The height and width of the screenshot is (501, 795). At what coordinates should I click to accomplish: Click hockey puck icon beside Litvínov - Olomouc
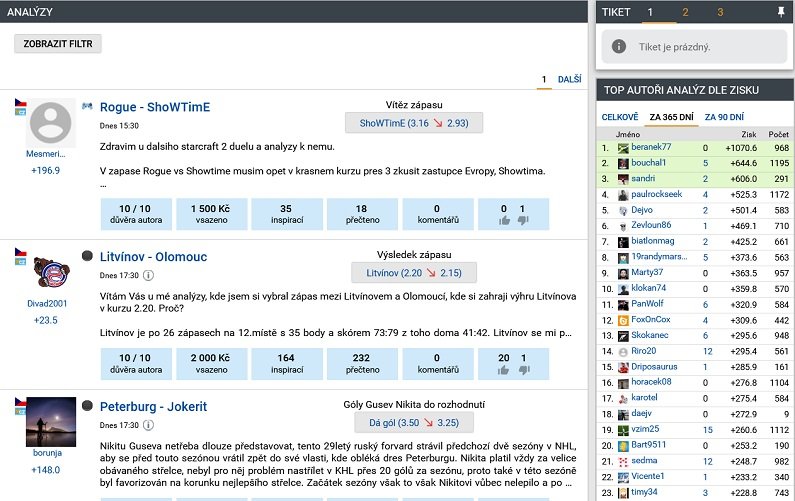[x=87, y=256]
